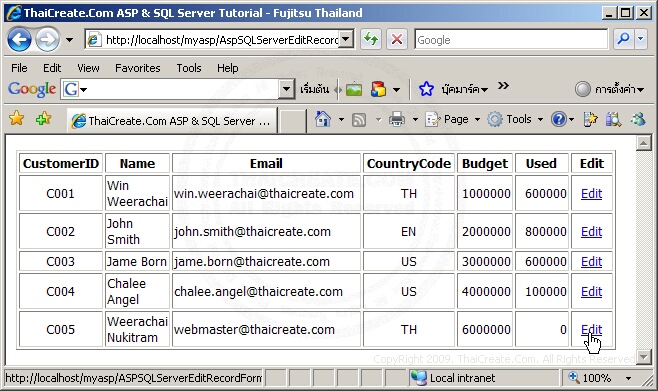
Task: Expand Google toolbar more options chevrons
Action: [x=503, y=86]
